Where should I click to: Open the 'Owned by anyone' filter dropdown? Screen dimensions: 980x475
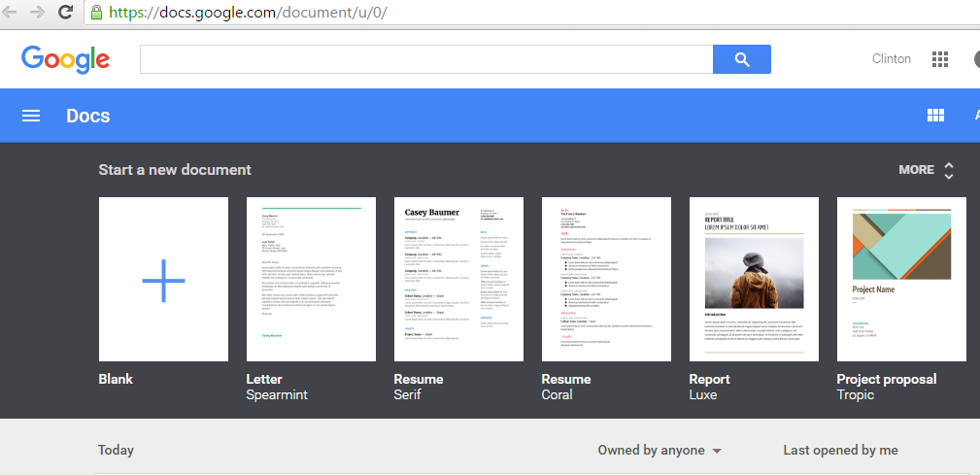659,451
